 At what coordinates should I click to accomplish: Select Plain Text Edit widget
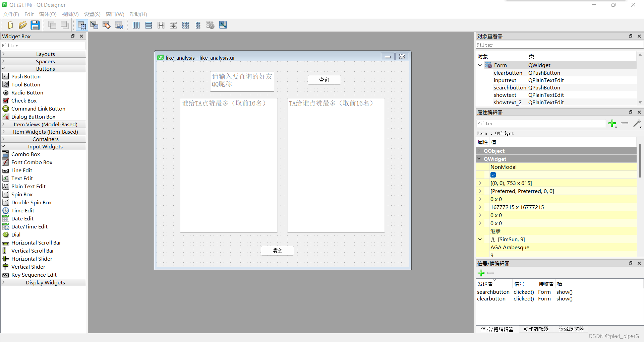click(28, 186)
